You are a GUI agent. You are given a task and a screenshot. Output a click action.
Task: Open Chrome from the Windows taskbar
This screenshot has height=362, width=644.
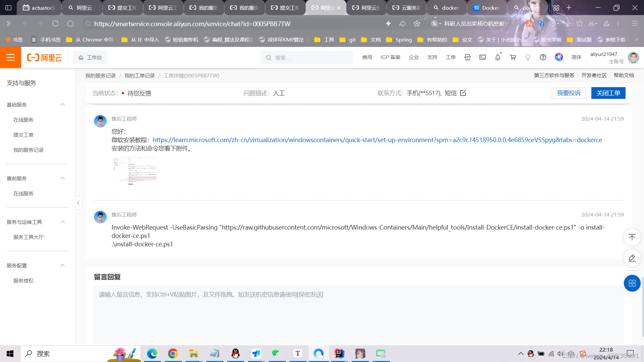173,354
